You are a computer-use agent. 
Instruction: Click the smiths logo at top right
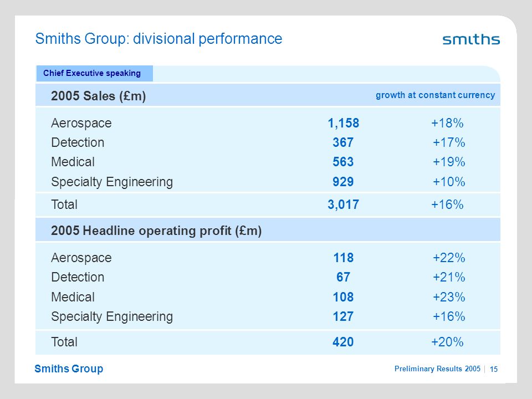pyautogui.click(x=471, y=39)
